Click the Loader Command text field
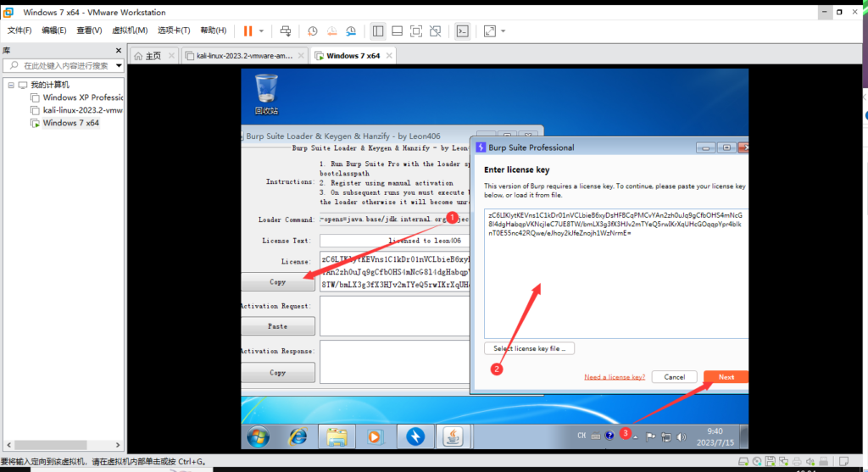 (x=395, y=219)
